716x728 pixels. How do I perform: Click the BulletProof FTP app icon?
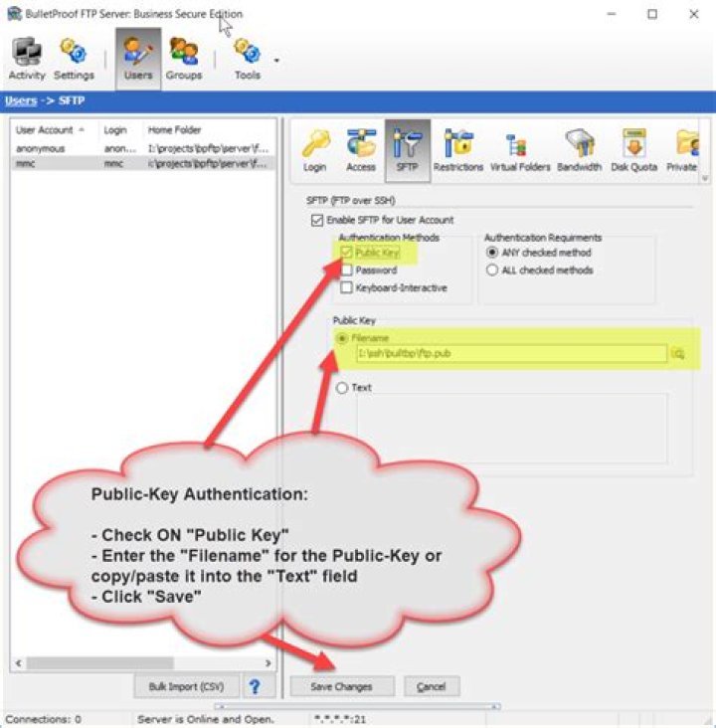[x=14, y=14]
